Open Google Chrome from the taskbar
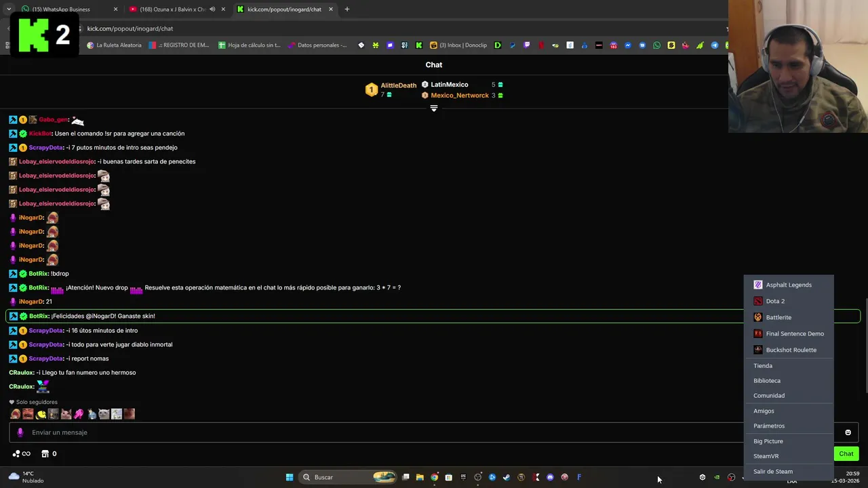The image size is (868, 488). [x=434, y=477]
